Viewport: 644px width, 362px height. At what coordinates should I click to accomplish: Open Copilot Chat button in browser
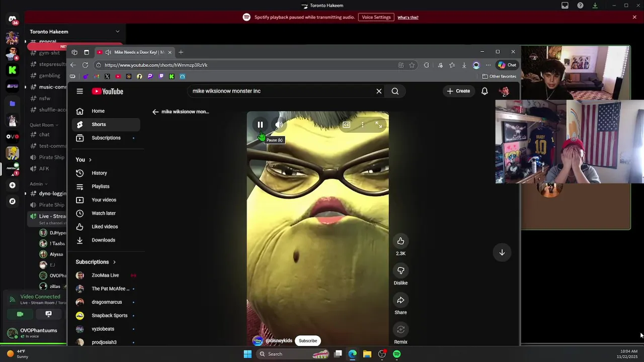507,65
